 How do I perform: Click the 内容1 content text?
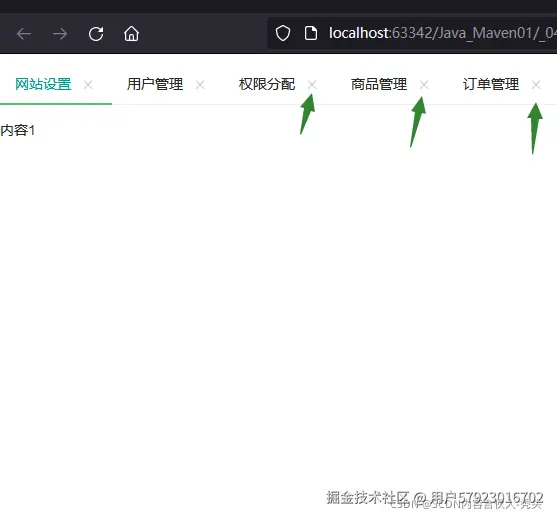click(18, 130)
